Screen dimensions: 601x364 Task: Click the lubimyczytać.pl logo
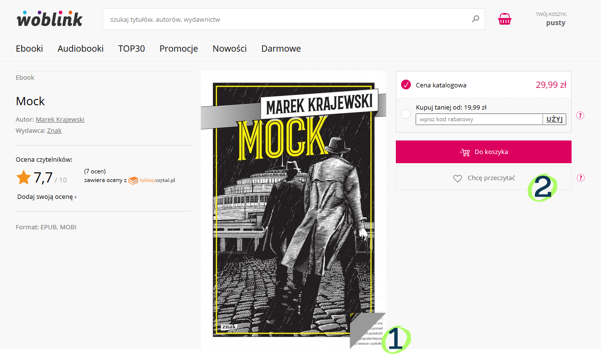pyautogui.click(x=152, y=180)
